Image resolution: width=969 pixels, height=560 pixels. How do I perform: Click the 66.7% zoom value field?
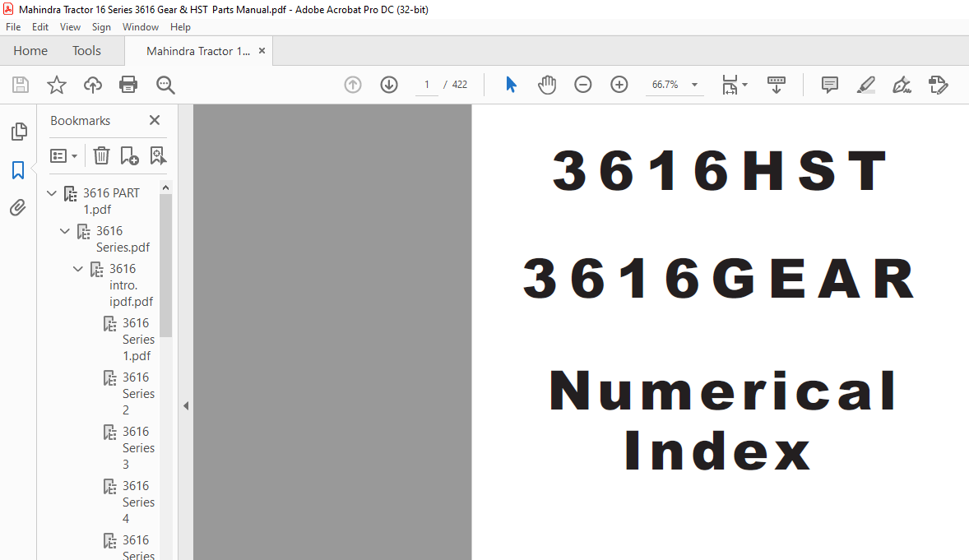665,85
